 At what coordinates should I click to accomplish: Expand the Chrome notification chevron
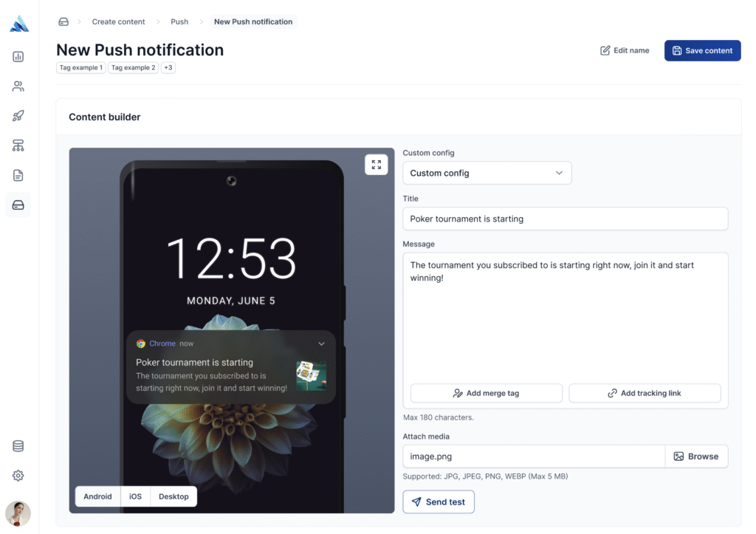321,343
